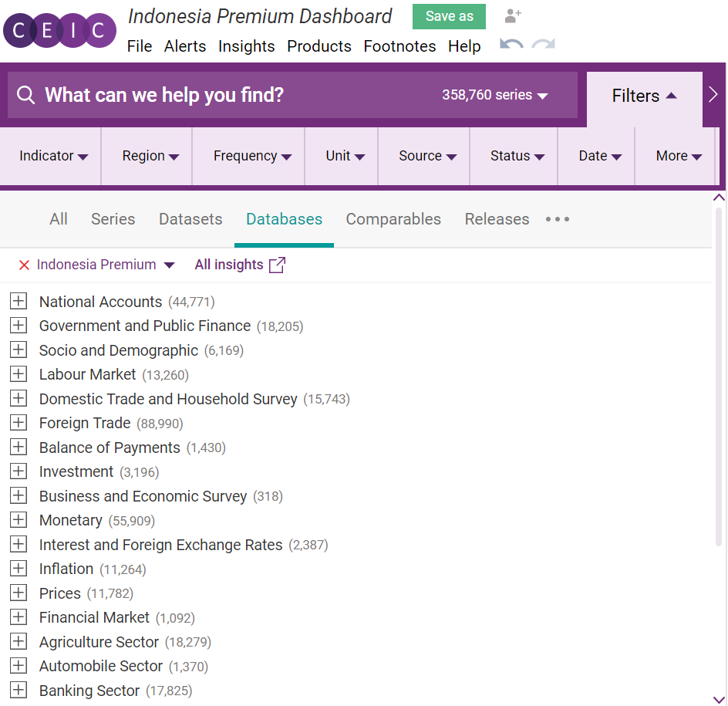Expand the Balance of Payments node
This screenshot has width=728, height=706.
[18, 447]
